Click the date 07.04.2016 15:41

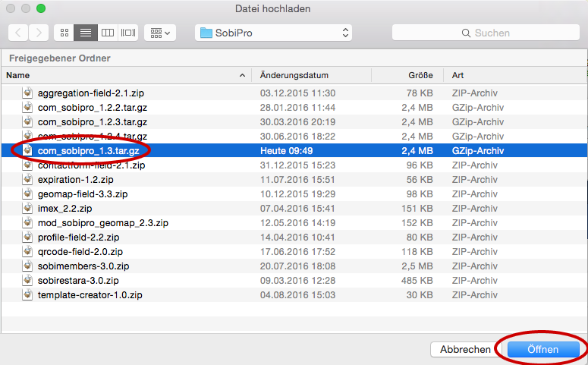[x=297, y=209]
